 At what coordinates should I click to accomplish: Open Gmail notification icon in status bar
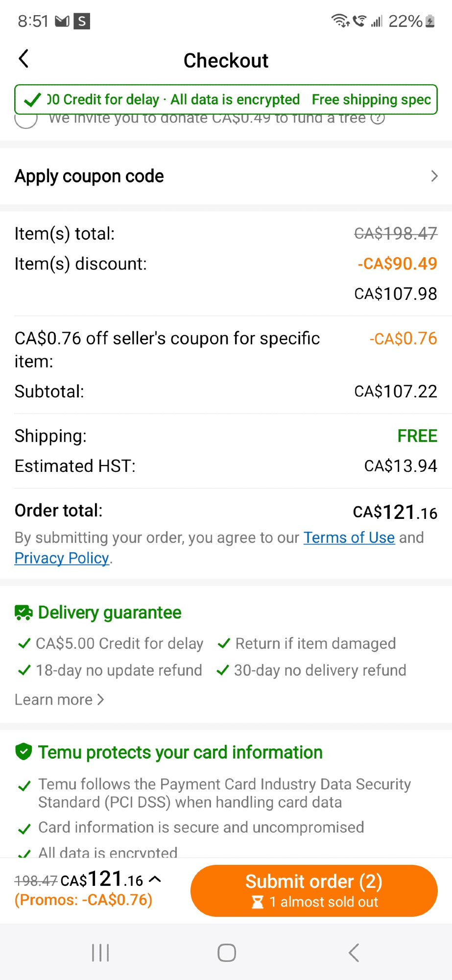click(x=62, y=21)
